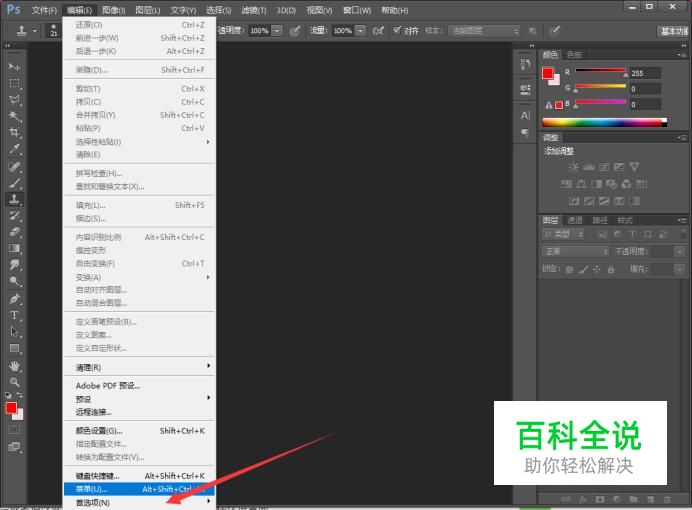Open the History collapsed panel icon
Image resolution: width=692 pixels, height=510 pixels.
(525, 64)
